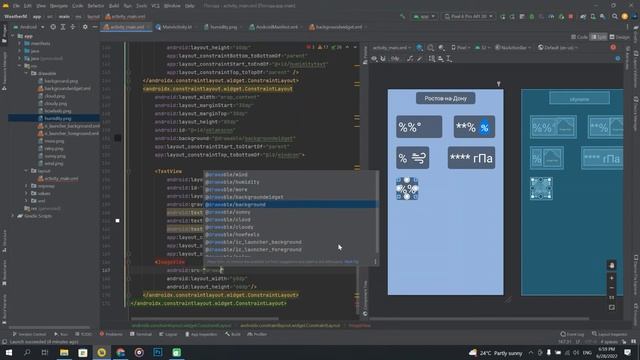This screenshot has height=360, width=640.
Task: Open the Android project view dropdown
Action: pos(29,27)
